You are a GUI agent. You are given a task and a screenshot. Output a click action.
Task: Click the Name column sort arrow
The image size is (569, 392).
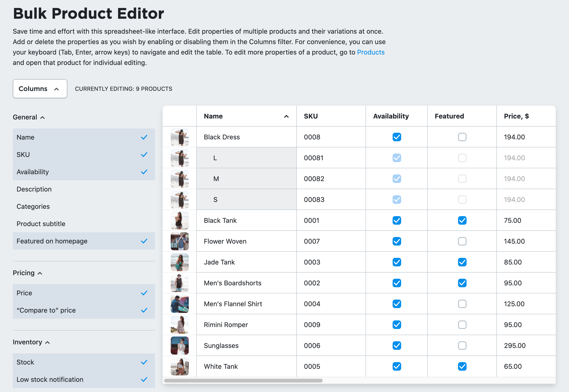click(x=286, y=116)
